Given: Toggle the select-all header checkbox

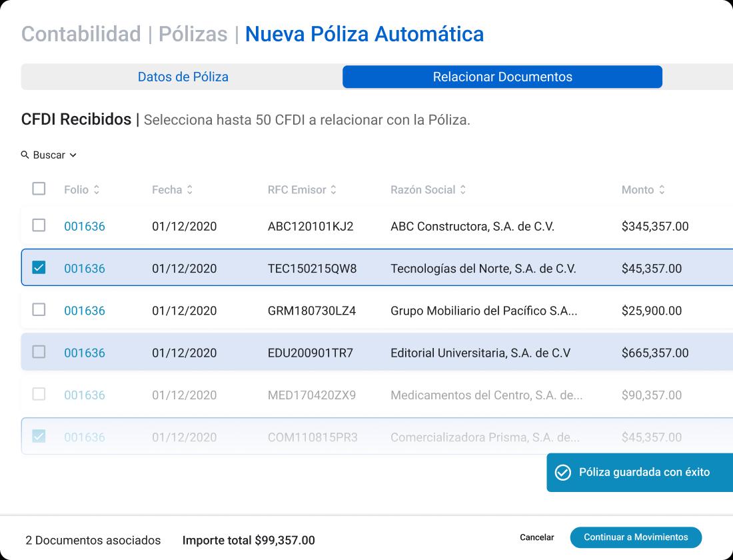Looking at the screenshot, I should [x=39, y=189].
